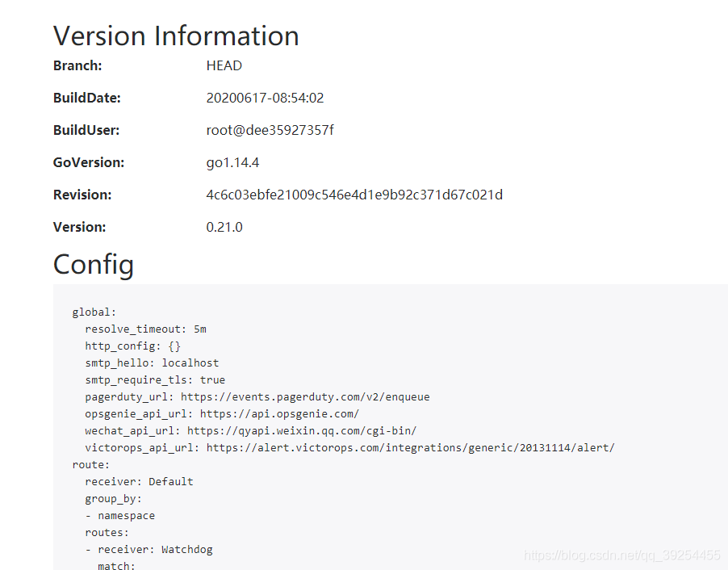The width and height of the screenshot is (728, 570).
Task: Click the receiver: Default line
Action: point(139,482)
